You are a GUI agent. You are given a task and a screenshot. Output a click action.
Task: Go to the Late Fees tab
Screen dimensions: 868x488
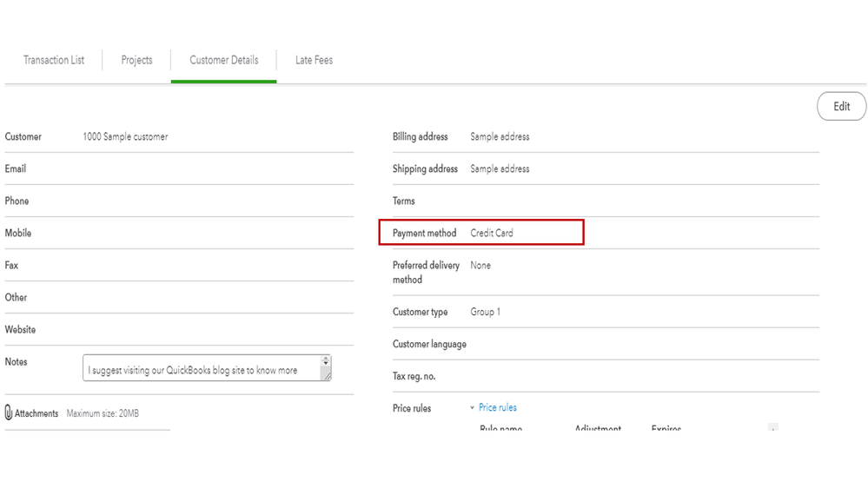[x=314, y=60]
